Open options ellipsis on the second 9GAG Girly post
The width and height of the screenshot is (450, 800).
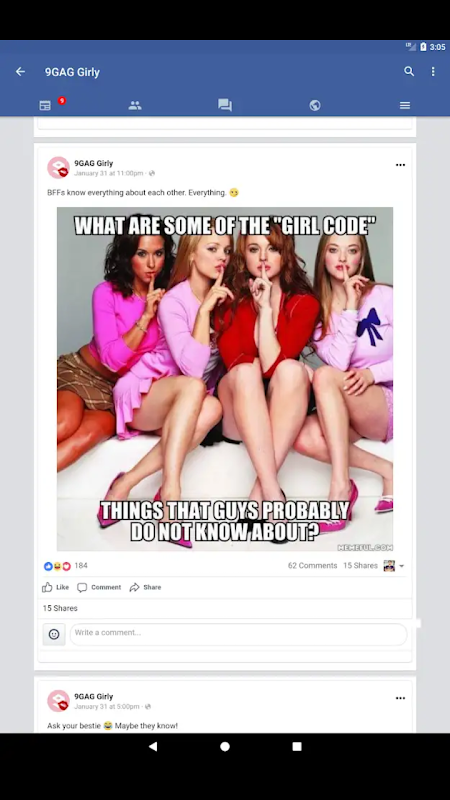[x=401, y=698]
